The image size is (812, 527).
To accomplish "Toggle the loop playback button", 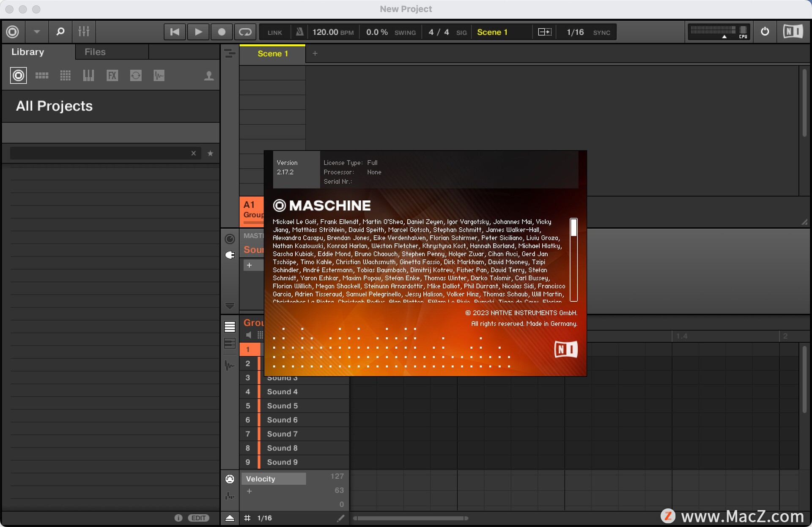I will [245, 32].
